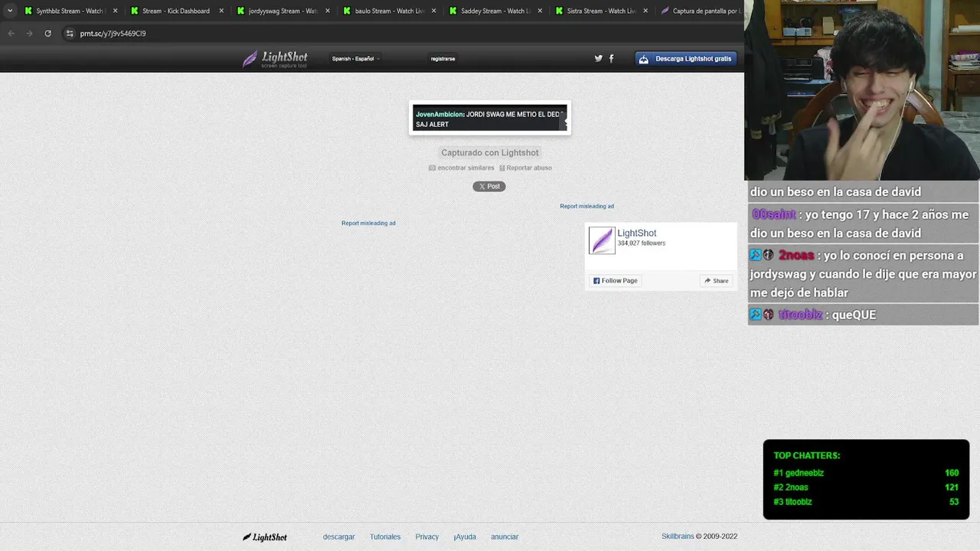Screen dimensions: 980x551
Task: Close the baulo Stream tab
Action: coord(433,11)
